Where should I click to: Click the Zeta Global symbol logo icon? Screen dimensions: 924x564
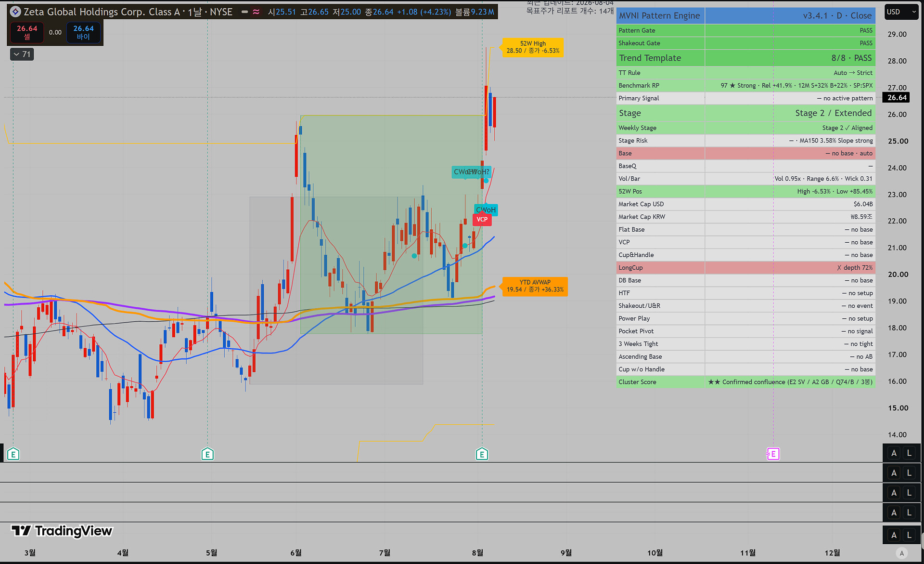(15, 12)
